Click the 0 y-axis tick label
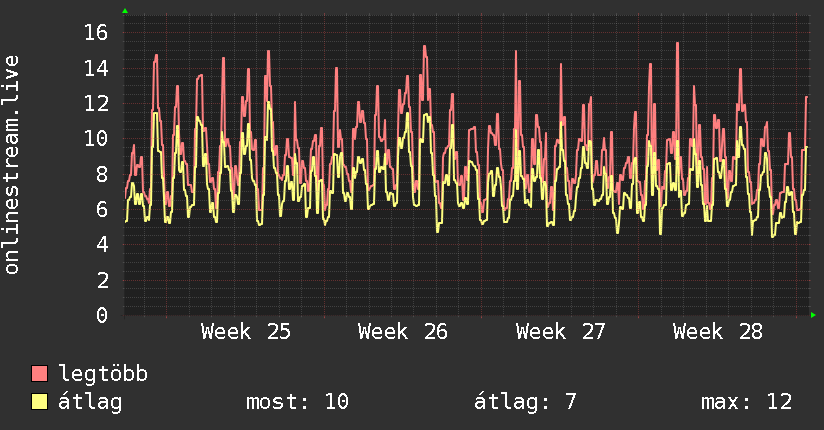 [x=102, y=315]
